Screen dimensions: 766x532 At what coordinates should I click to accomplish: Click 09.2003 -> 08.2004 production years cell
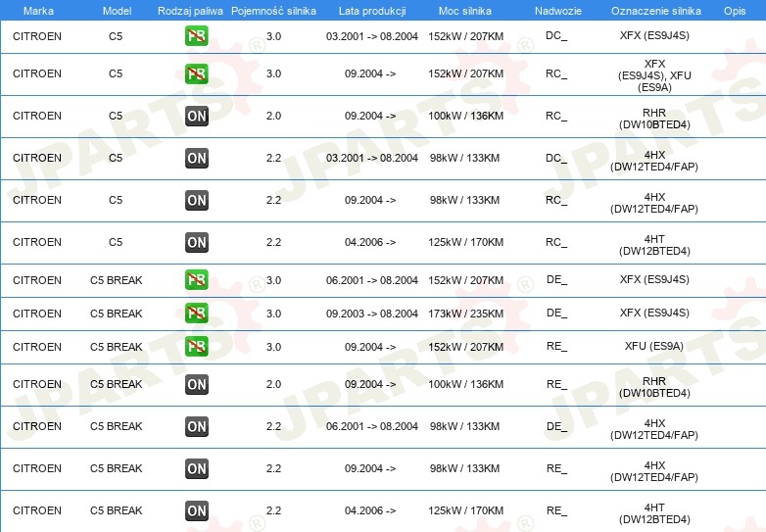click(372, 314)
